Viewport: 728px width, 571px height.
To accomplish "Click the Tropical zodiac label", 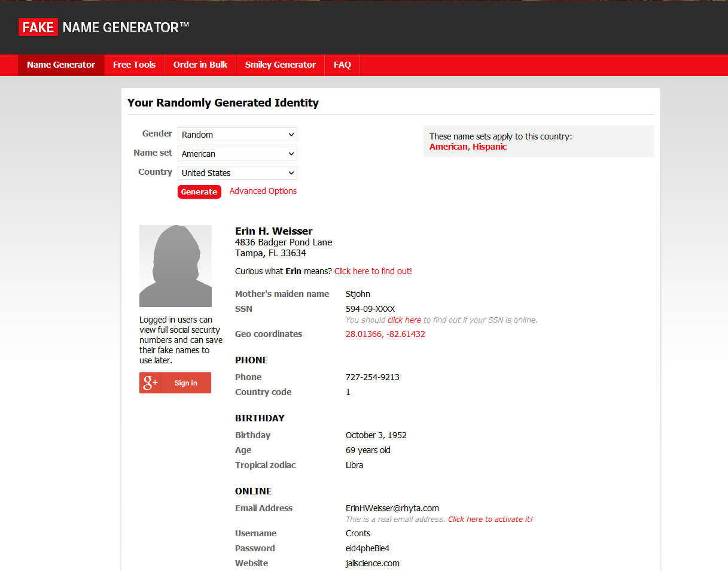I will coord(266,465).
